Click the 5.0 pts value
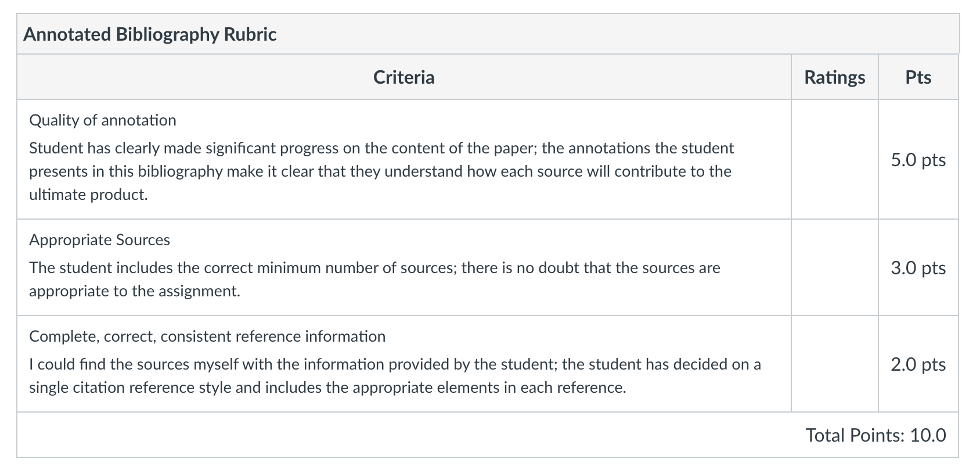The width and height of the screenshot is (980, 473). pyautogui.click(x=918, y=160)
